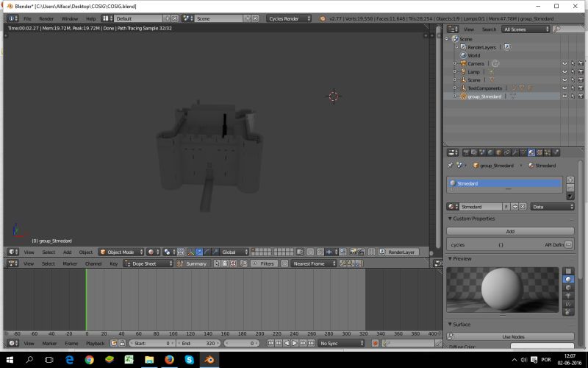The width and height of the screenshot is (588, 368).
Task: Click the Blender info editor type icon
Action: click(12, 18)
